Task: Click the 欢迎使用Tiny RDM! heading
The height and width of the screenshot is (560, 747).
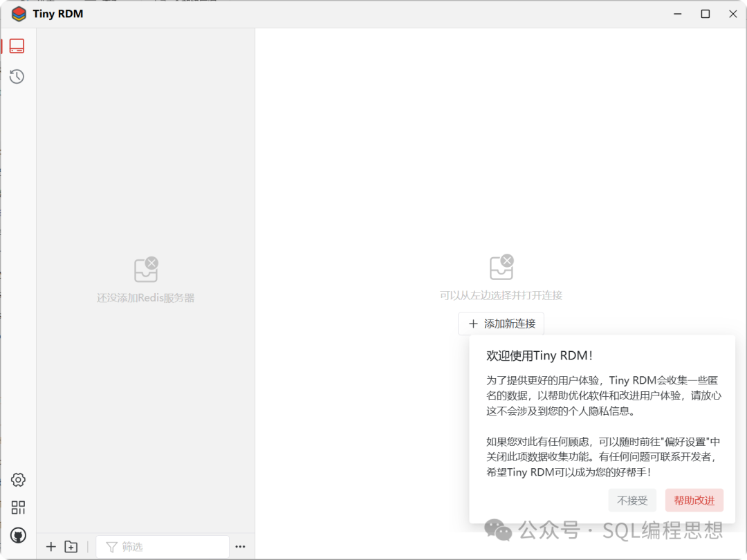Action: tap(539, 356)
